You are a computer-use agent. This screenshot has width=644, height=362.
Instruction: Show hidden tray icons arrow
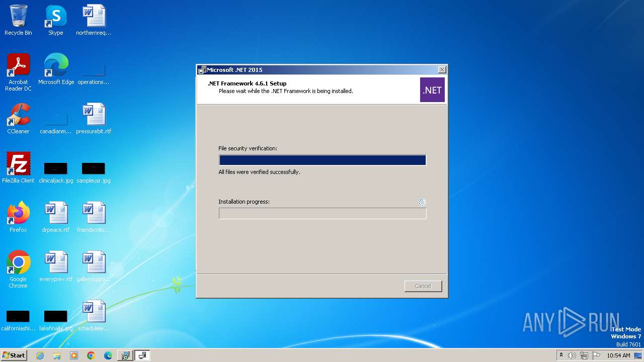[x=561, y=355]
